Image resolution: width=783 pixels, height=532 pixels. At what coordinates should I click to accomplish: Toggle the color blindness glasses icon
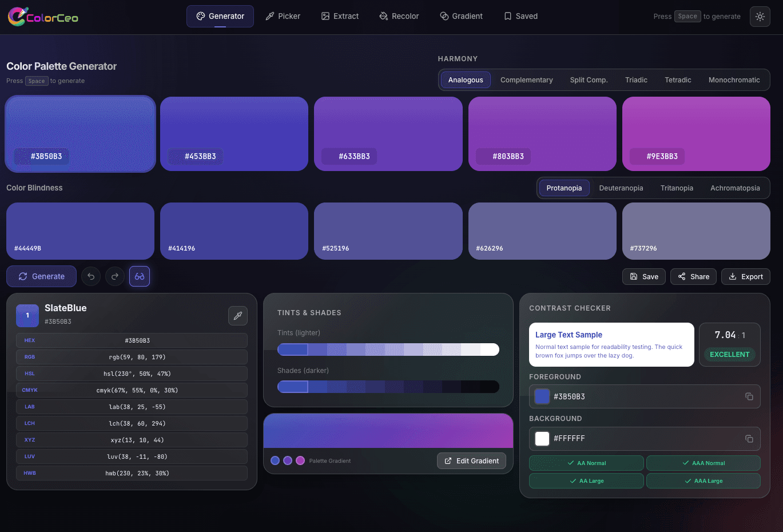coord(139,276)
